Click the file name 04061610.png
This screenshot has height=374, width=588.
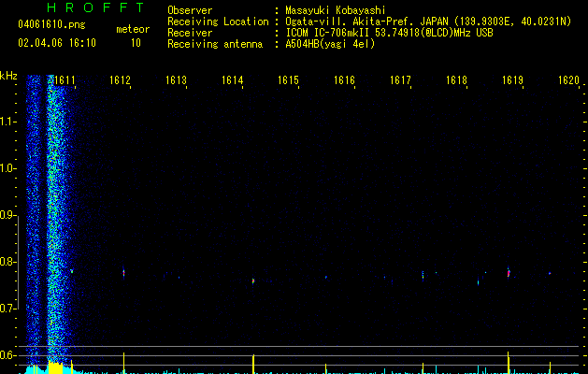click(51, 25)
